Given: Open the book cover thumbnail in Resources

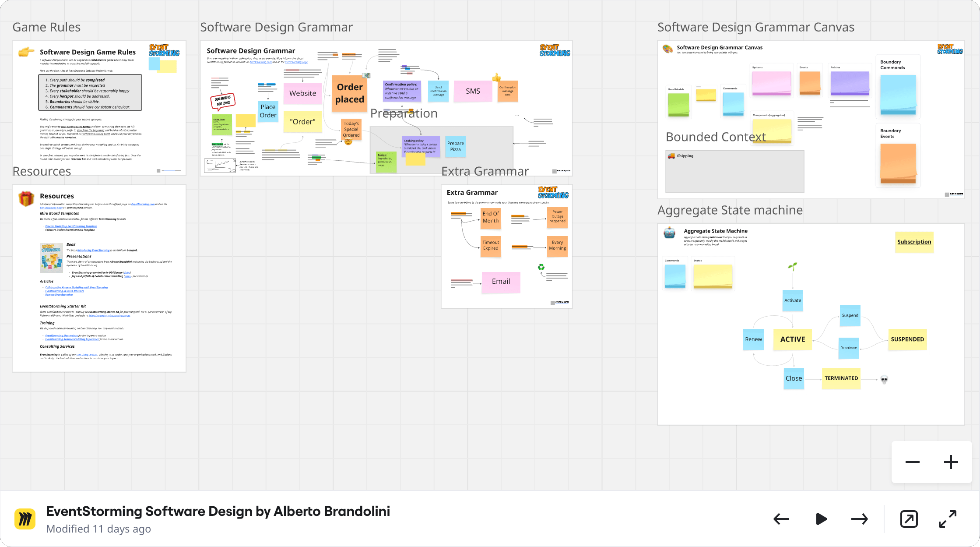Looking at the screenshot, I should click(x=51, y=258).
